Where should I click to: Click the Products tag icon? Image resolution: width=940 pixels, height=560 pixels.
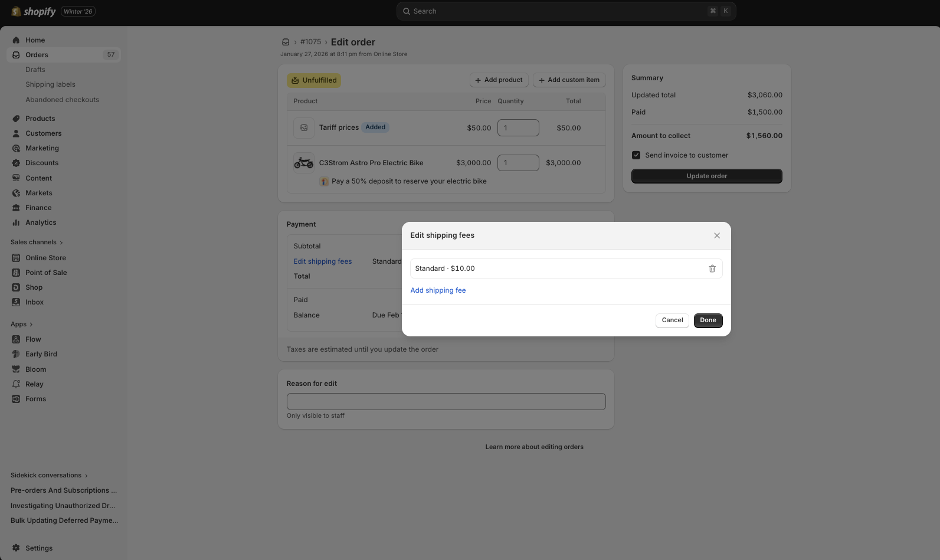click(x=16, y=119)
